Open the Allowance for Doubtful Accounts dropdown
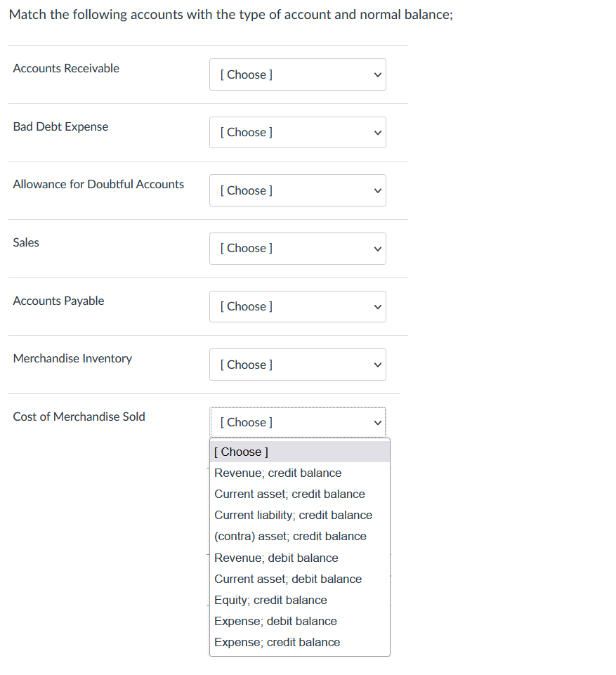This screenshot has height=675, width=616. point(297,190)
